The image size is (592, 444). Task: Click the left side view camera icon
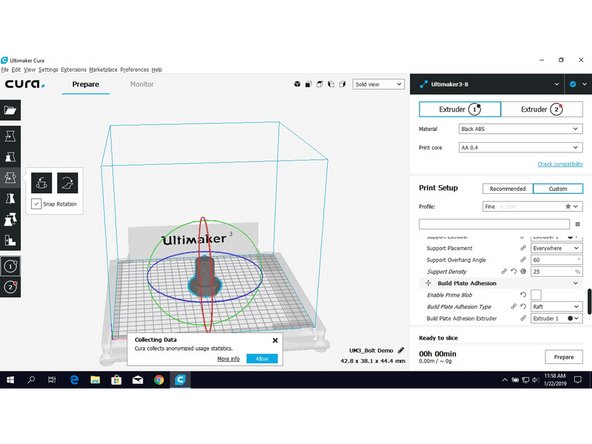pyautogui.click(x=331, y=84)
